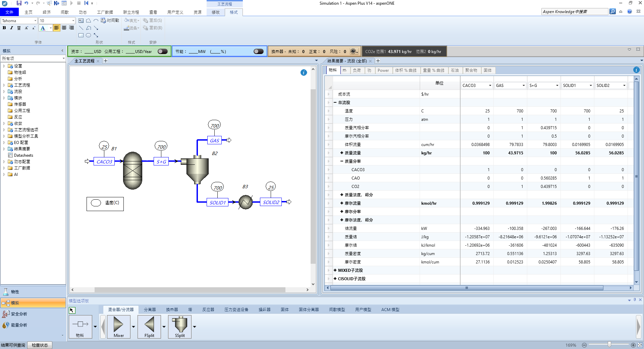Open the font size dropdown
This screenshot has height=349, width=644.
coord(73,20)
